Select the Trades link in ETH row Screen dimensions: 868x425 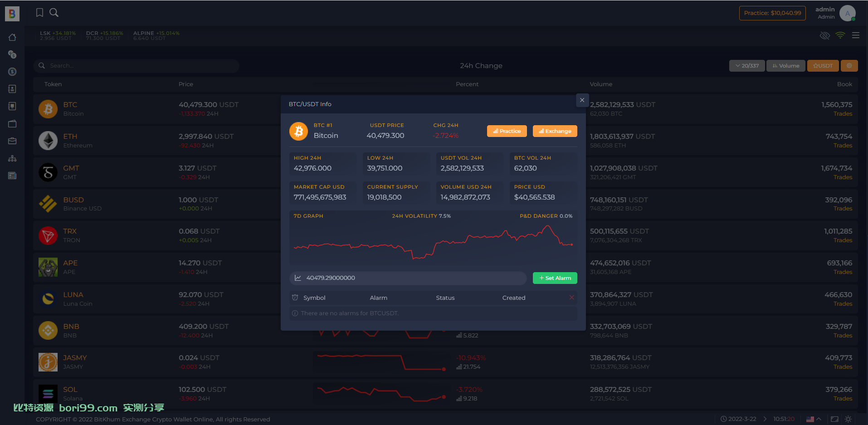843,146
